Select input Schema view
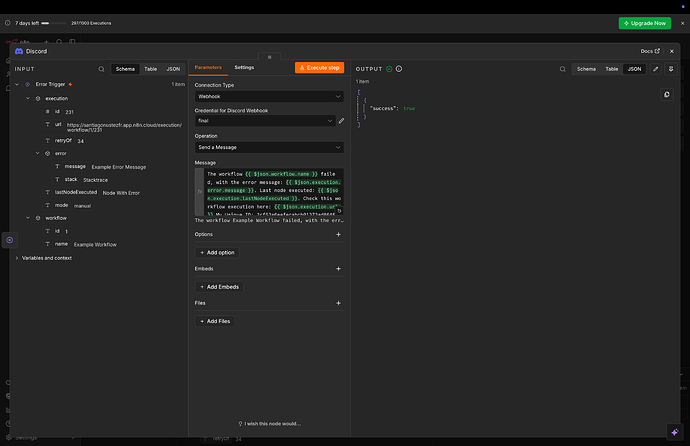 (x=125, y=69)
